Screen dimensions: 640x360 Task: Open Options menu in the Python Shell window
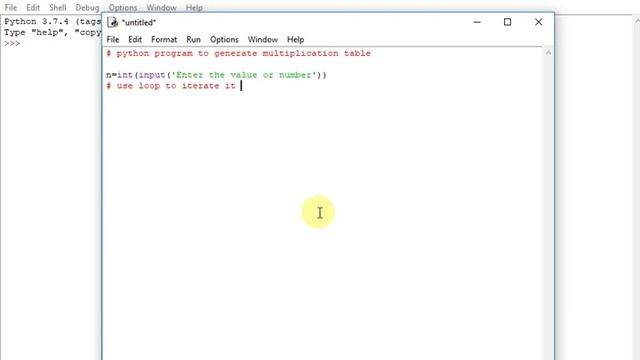[x=123, y=8]
